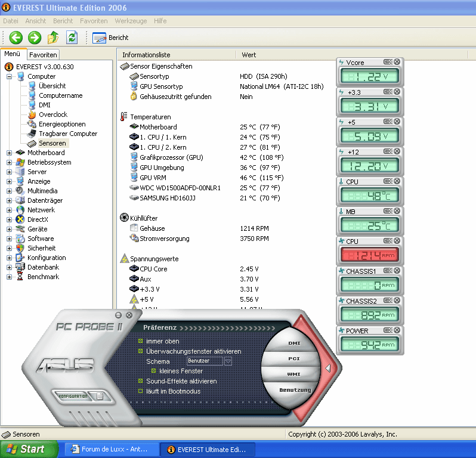Open the Bericht report tool
476x458 pixels.
click(x=110, y=38)
